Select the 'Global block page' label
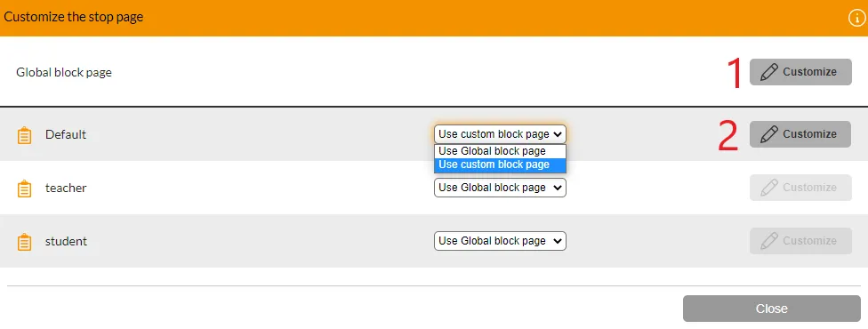Viewport: 868px width, 329px height. click(x=64, y=72)
